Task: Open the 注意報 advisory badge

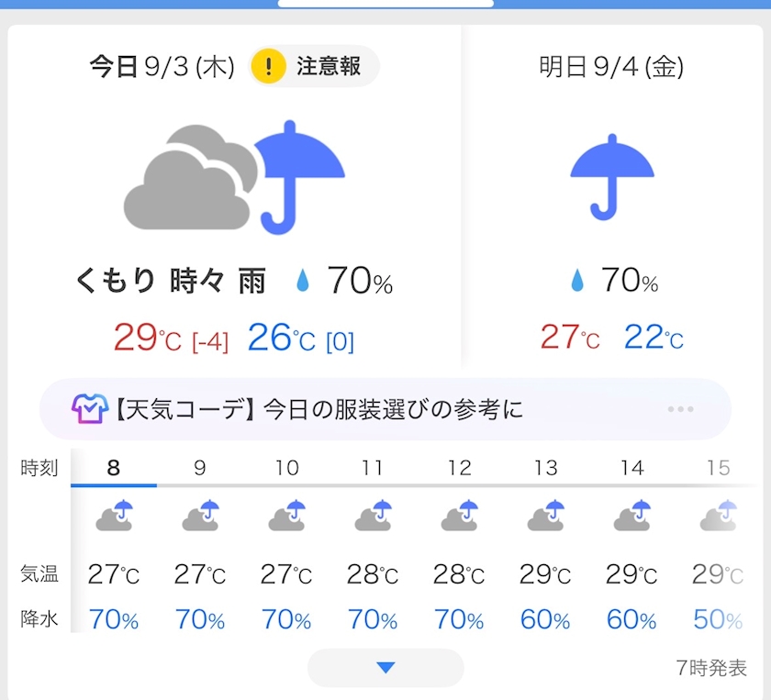Action: [x=314, y=66]
